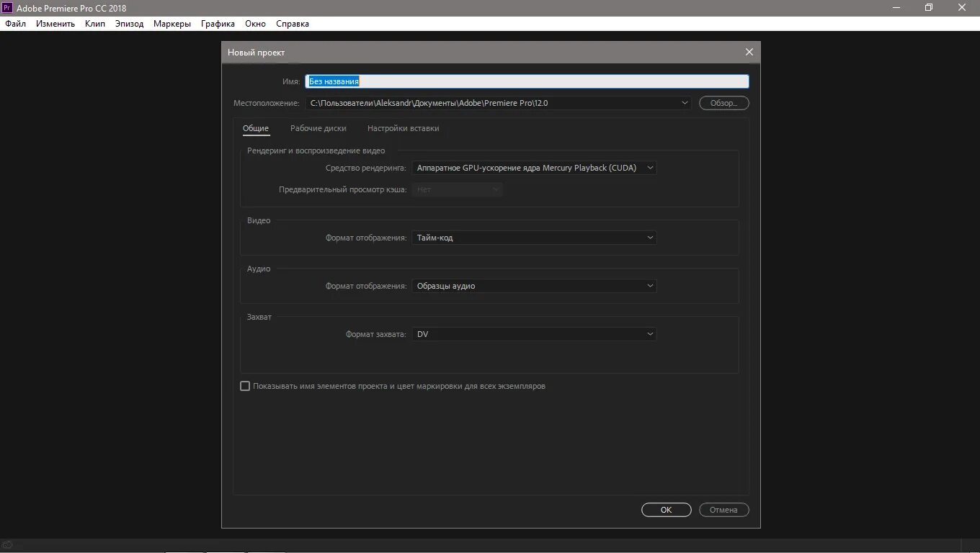Open the Окно menu
The height and width of the screenshot is (553, 980).
point(255,24)
